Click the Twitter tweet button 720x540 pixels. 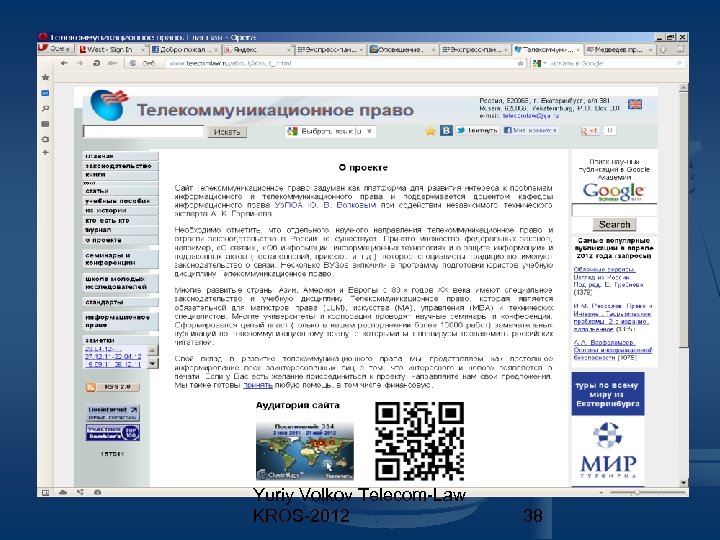point(477,130)
